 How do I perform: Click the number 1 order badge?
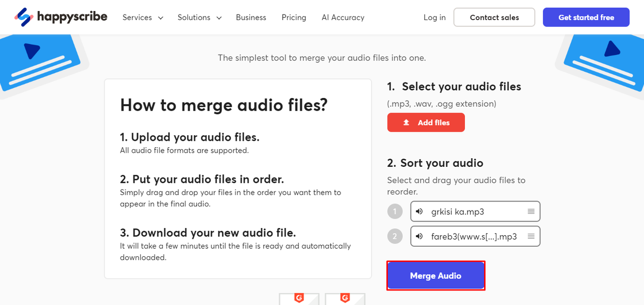[x=395, y=212]
